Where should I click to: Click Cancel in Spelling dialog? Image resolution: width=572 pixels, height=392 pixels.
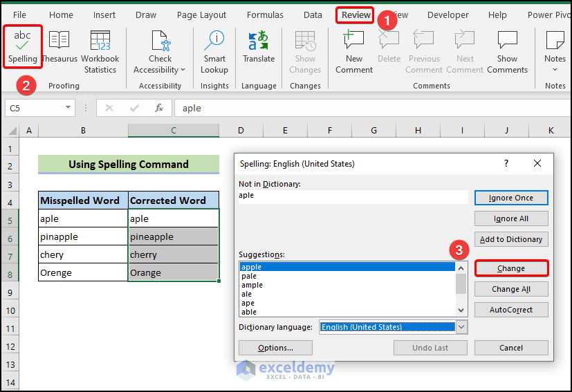click(511, 348)
